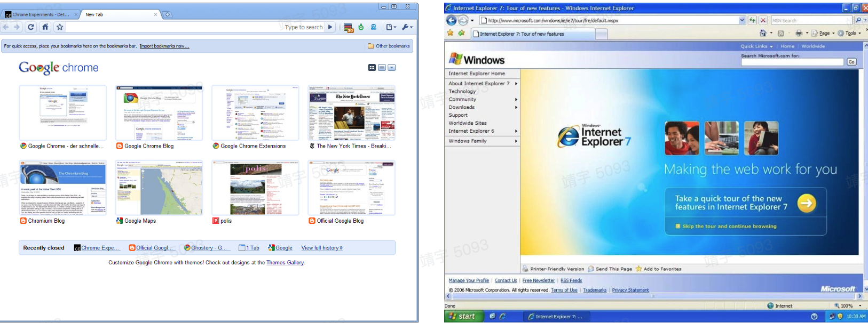Open the wrench settings menu in Chrome
Image resolution: width=868 pixels, height=323 pixels.
tap(407, 27)
